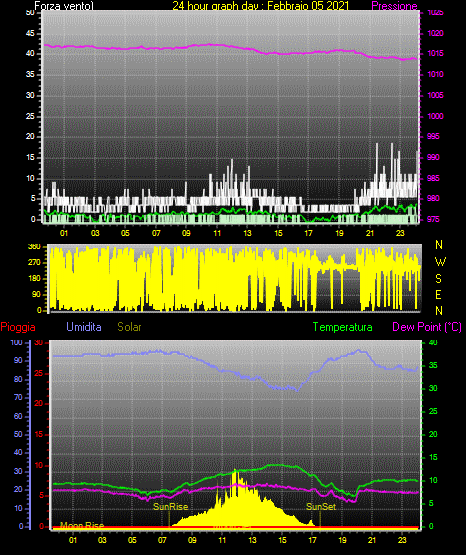466x555 pixels.
Task: Click the Dew Point (°C) label
Action: [x=427, y=327]
